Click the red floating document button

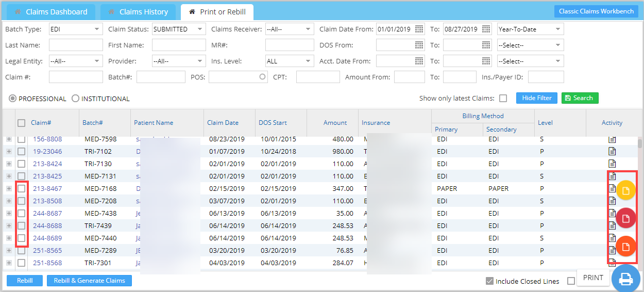coord(625,218)
